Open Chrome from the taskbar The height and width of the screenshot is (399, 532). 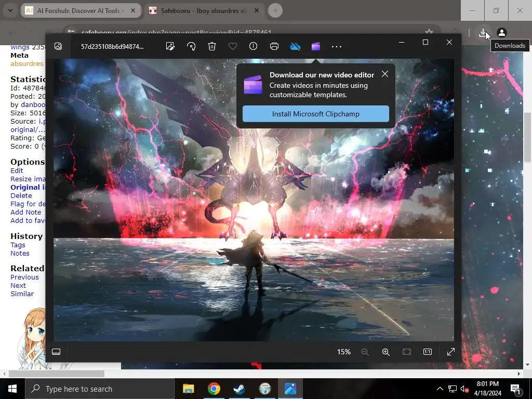(x=214, y=389)
